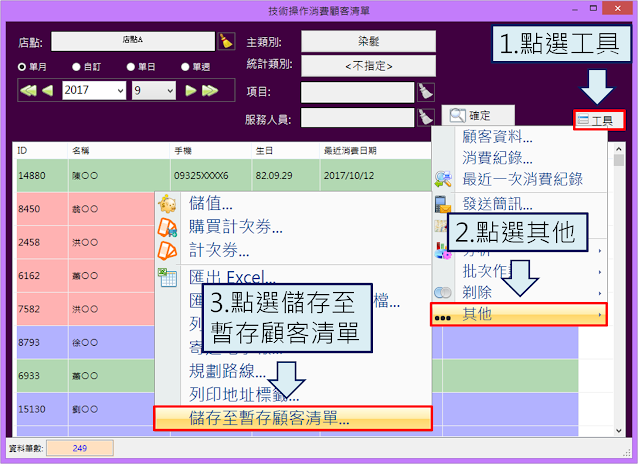Go to next month with single-right arrow
The width and height of the screenshot is (638, 464).
point(190,90)
